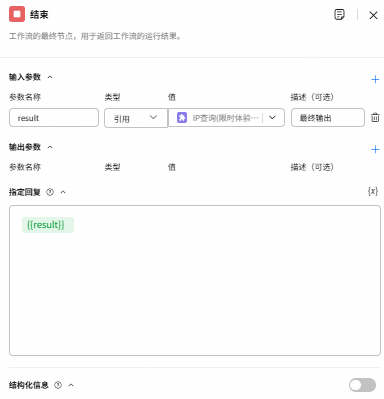Click inside the 指定回复 text area
384x399 pixels.
(x=195, y=281)
